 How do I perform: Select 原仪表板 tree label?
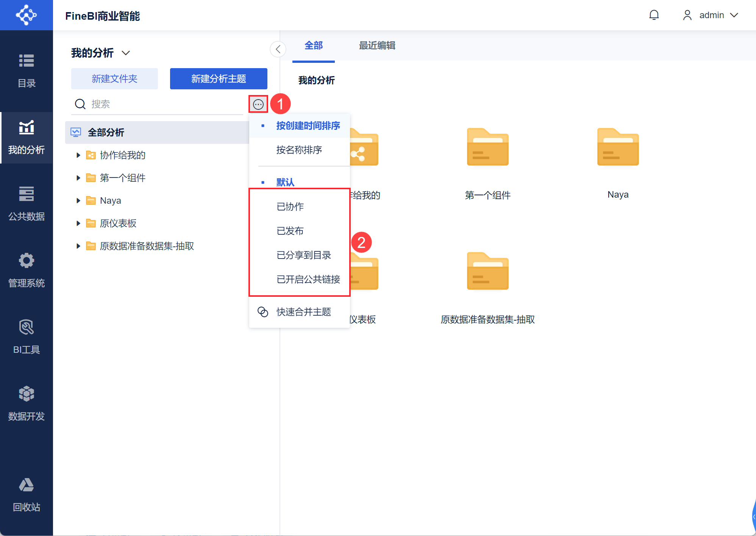(118, 223)
